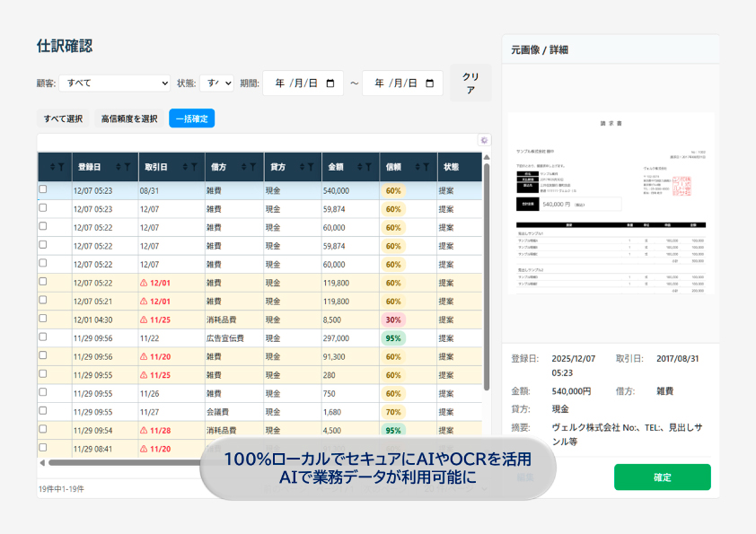Expand the 状態 filter dropdown
This screenshot has width=756, height=534.
coord(215,83)
